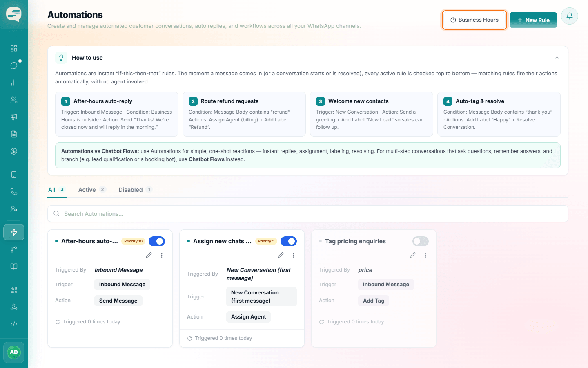The height and width of the screenshot is (368, 588).
Task: Open more options for After-hours auto-reply rule
Action: pos(162,255)
